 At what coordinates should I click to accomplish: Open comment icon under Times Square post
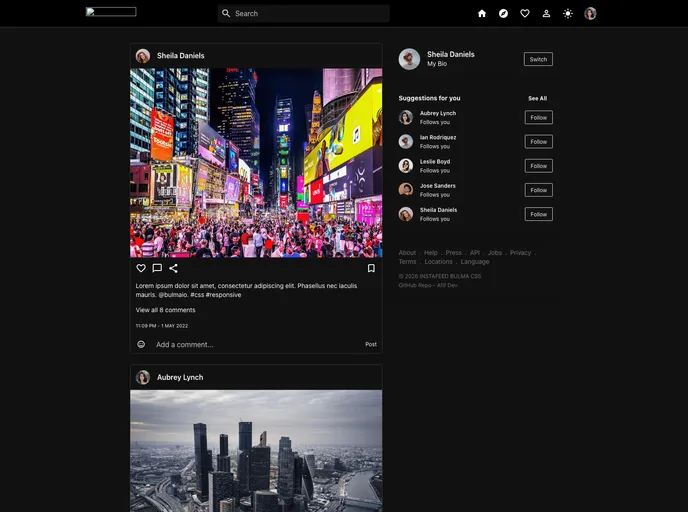tap(157, 268)
